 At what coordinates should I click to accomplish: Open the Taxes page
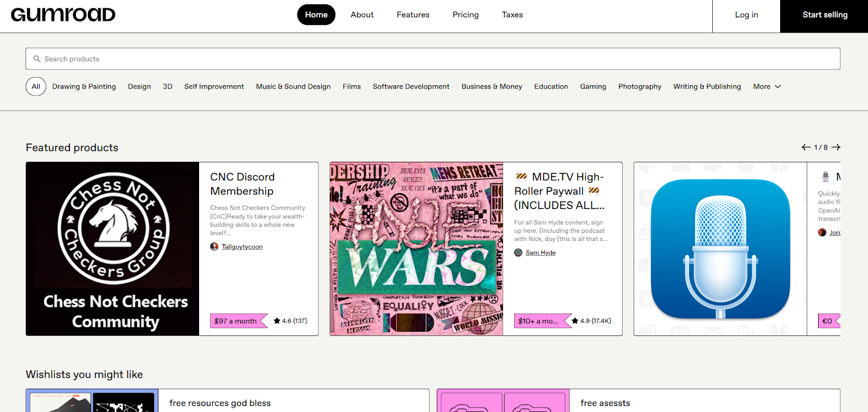[512, 15]
